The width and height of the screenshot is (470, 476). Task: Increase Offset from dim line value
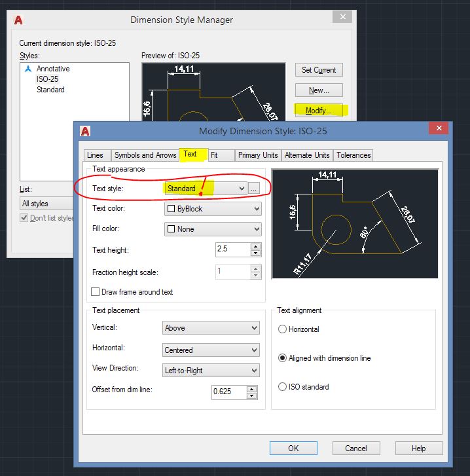click(x=252, y=389)
